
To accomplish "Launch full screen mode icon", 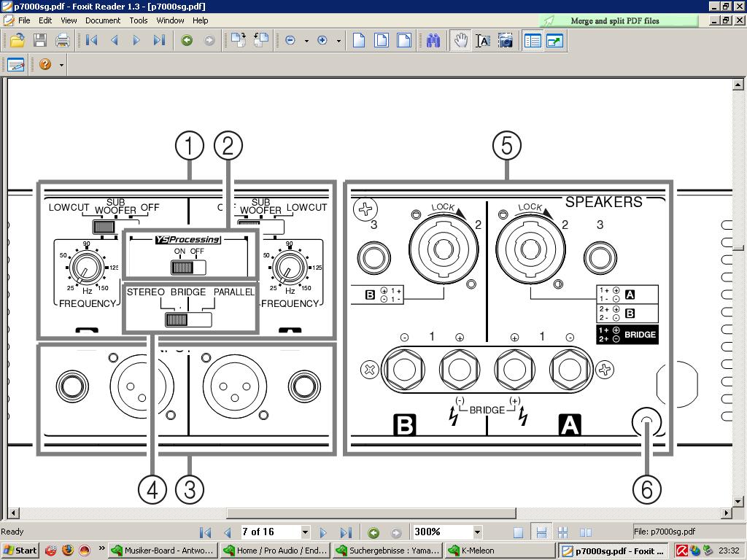I will pyautogui.click(x=555, y=41).
